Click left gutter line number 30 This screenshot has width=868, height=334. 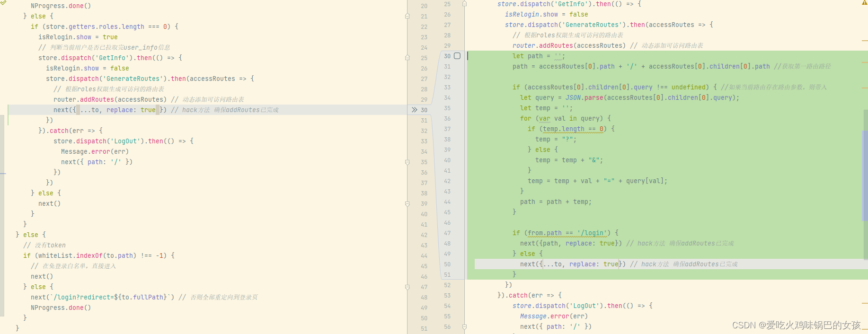click(x=424, y=110)
